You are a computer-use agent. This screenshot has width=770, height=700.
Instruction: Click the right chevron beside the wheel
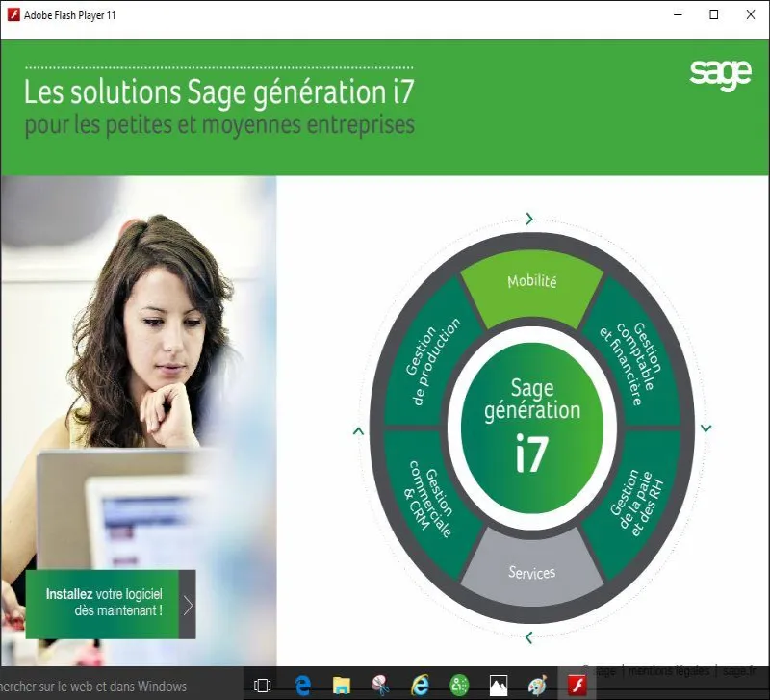706,427
